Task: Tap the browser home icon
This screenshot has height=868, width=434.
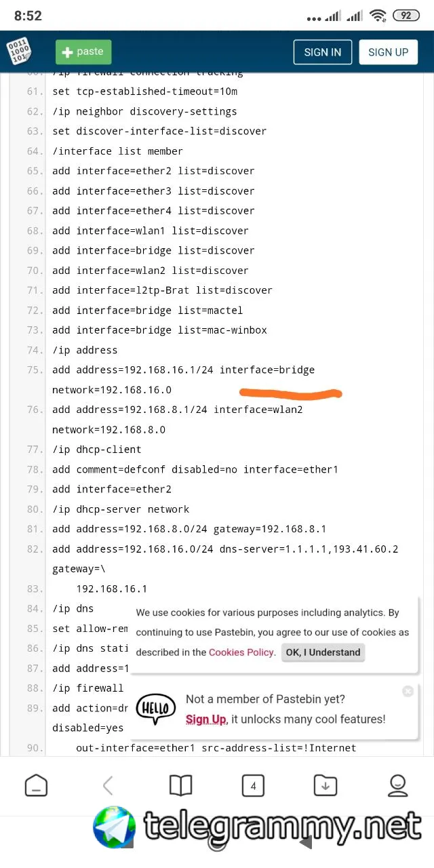Action: pos(37,786)
